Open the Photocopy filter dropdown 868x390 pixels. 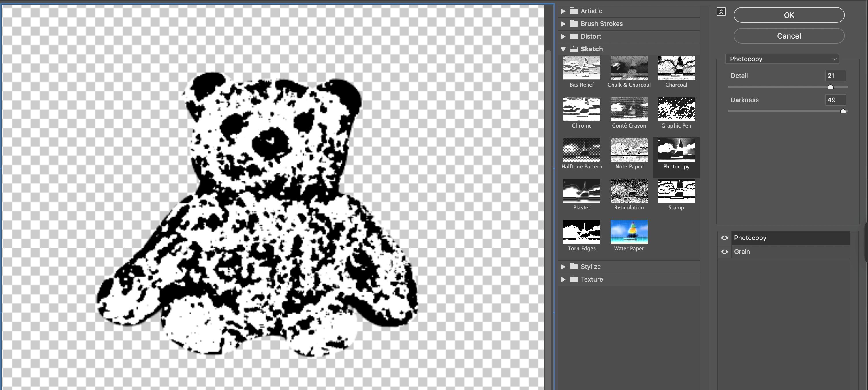coord(781,59)
